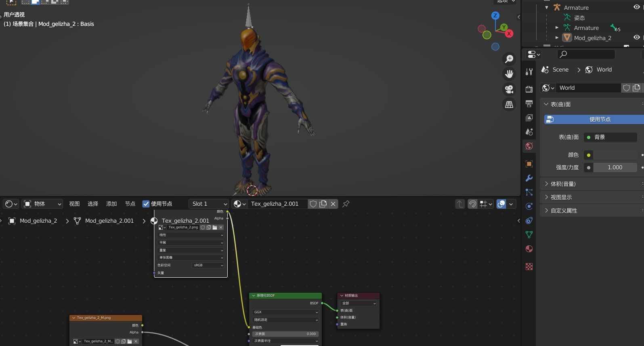Click the 强度/力度 value field 1.000
The width and height of the screenshot is (644, 346).
click(x=615, y=167)
